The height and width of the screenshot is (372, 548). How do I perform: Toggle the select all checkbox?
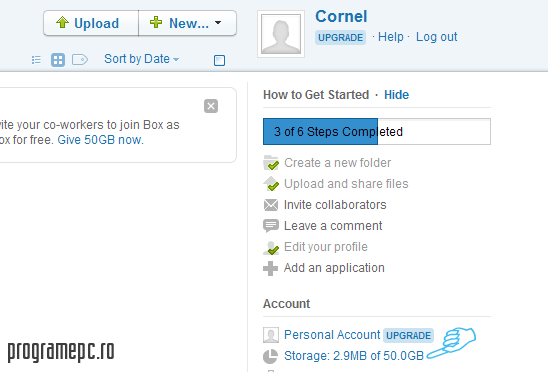tap(219, 60)
